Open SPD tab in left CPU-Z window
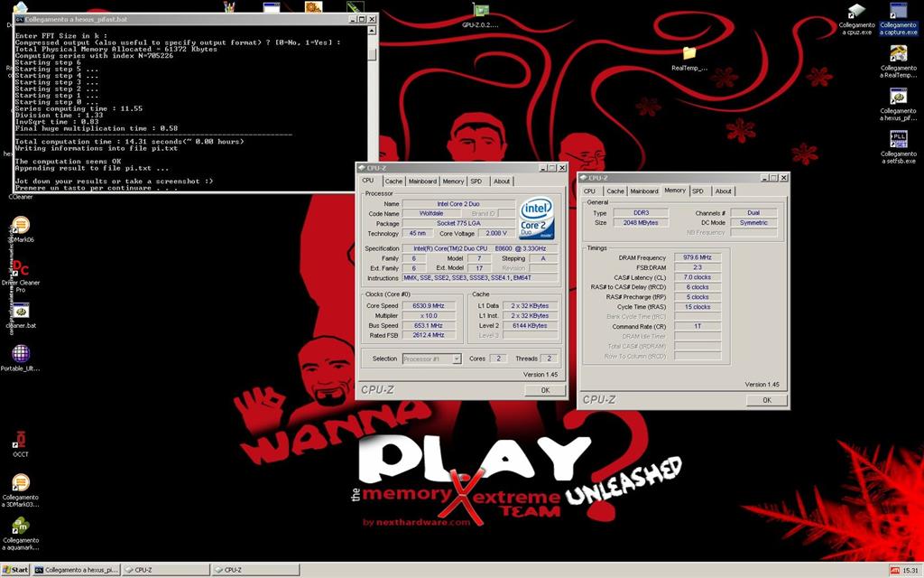Screen dimensions: 924x578 (x=476, y=181)
